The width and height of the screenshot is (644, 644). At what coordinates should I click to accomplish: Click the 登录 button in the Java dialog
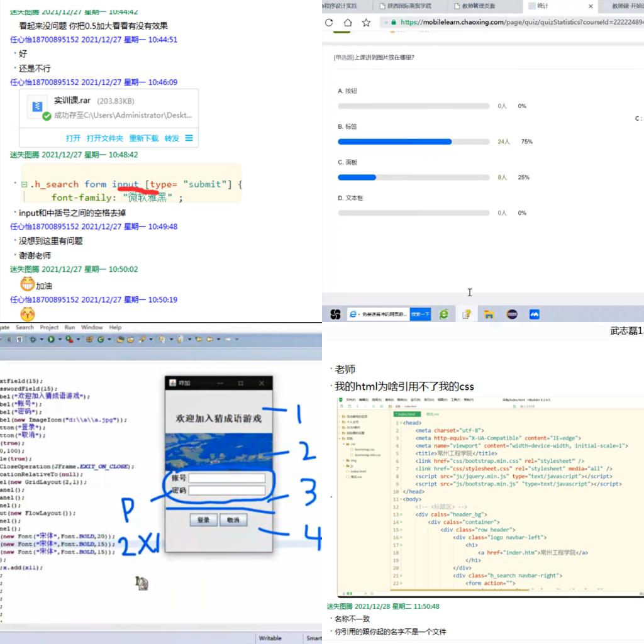[203, 520]
